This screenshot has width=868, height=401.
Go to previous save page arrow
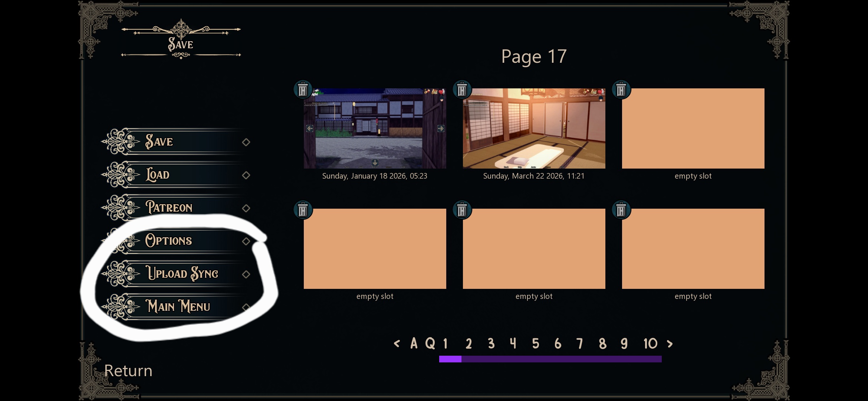(397, 343)
